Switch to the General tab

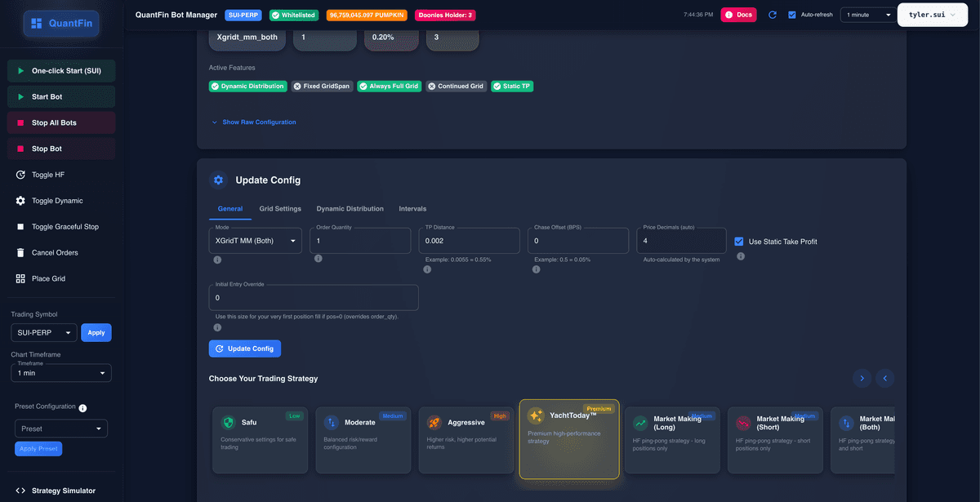tap(229, 209)
